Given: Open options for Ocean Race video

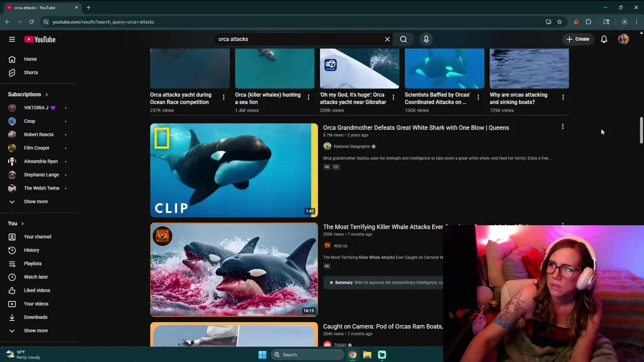Looking at the screenshot, I should click(x=223, y=97).
